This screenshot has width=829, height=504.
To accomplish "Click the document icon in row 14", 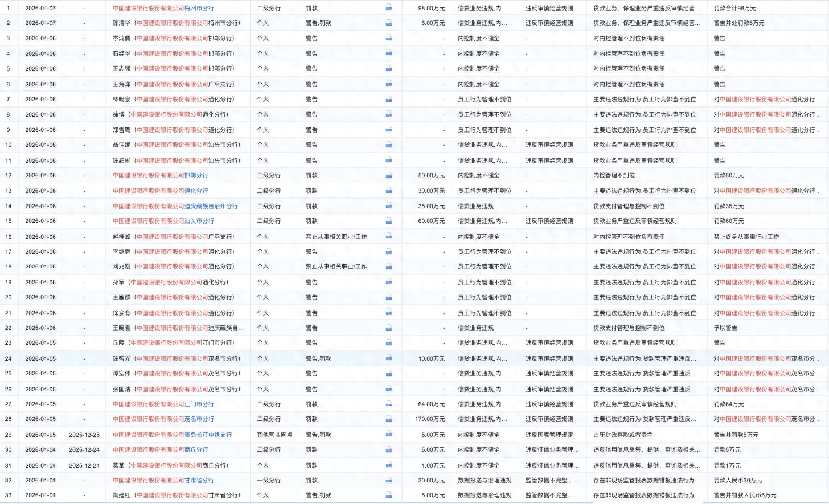I will coord(389,206).
